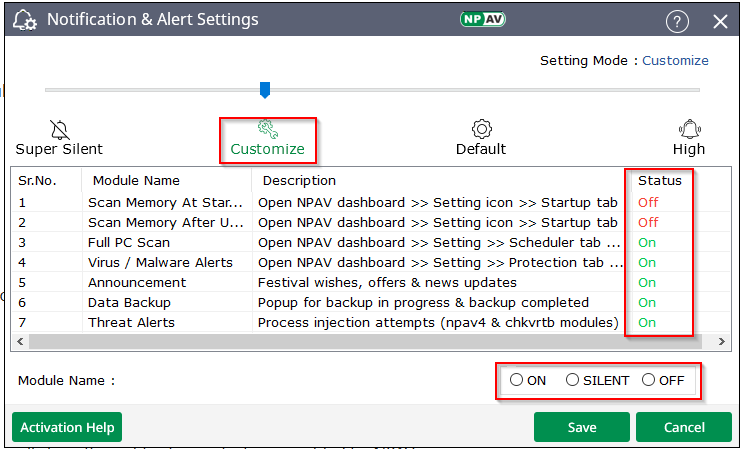Click the horizontal scrollbar under the module list
Viewport: 743px width, 449px height.
point(300,342)
